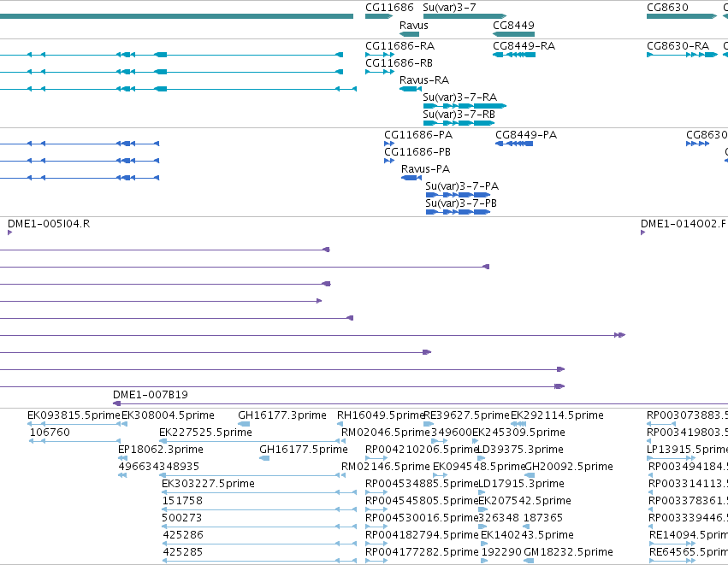Click the 425285 feature label
728x565 pixels.
[182, 552]
